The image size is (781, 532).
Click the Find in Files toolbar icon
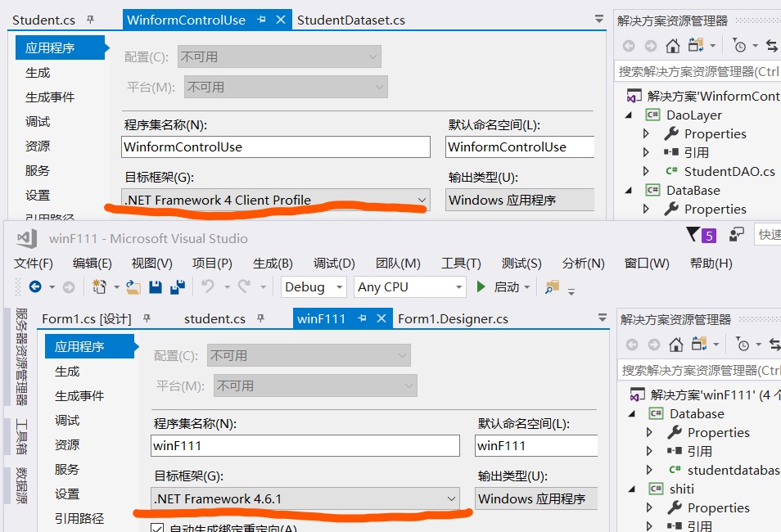point(552,287)
